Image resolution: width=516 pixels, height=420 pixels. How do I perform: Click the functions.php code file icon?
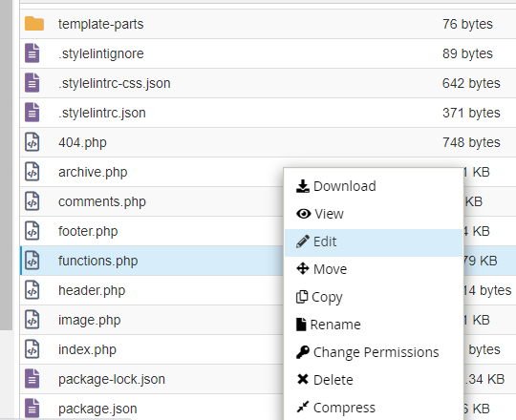coord(32,261)
